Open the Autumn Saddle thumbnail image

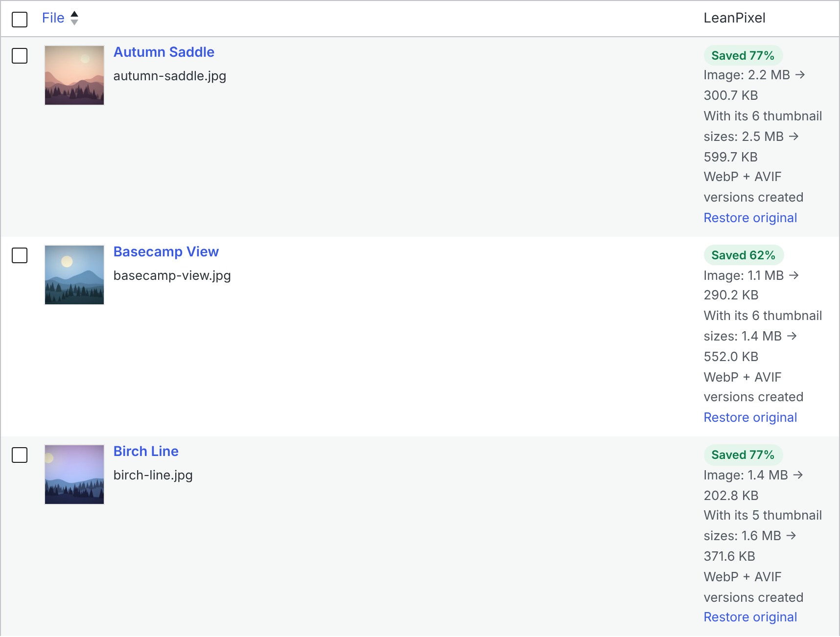74,75
